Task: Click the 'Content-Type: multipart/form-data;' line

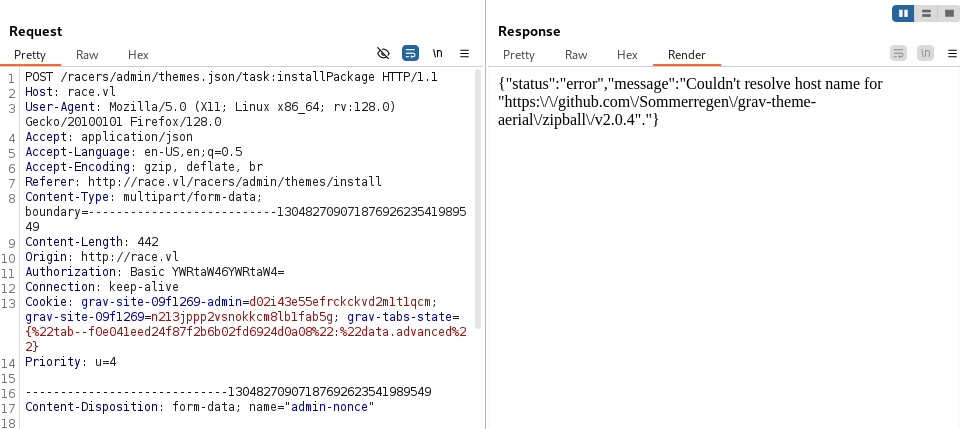Action: tap(144, 196)
